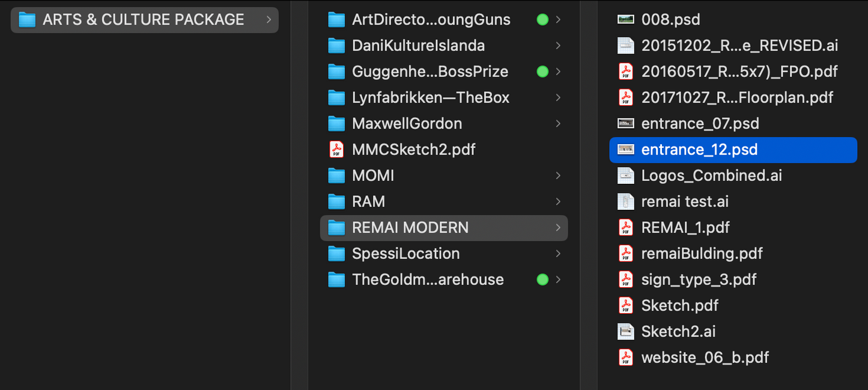Viewport: 868px width, 390px height.
Task: Select the website_06_b.pdf file
Action: tap(705, 358)
